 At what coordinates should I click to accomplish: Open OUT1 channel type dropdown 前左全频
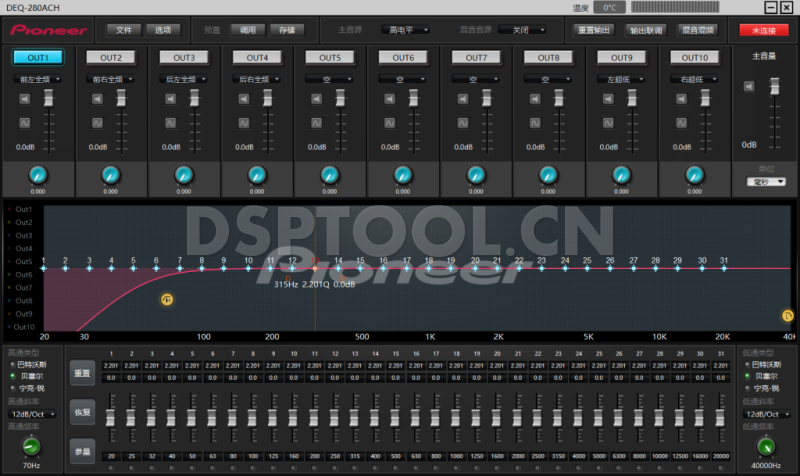coord(38,79)
